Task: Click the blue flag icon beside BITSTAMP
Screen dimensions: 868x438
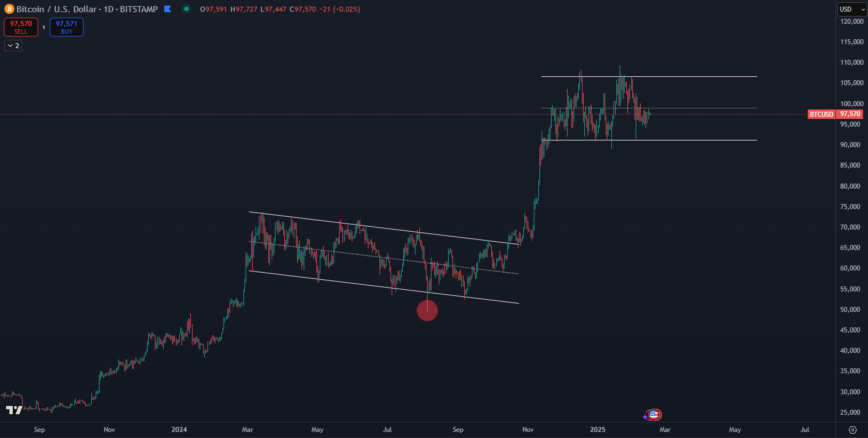Action: (x=168, y=9)
